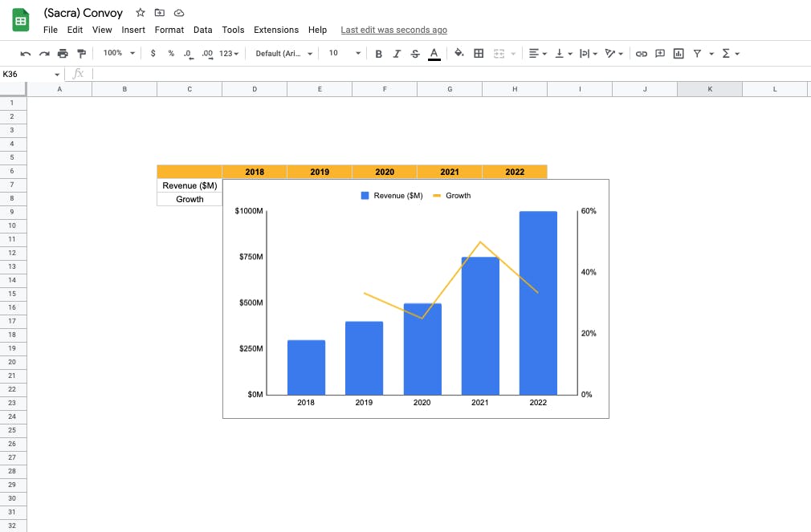Open the Edit menu

tap(75, 30)
